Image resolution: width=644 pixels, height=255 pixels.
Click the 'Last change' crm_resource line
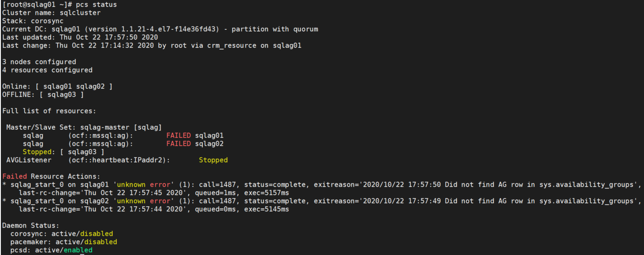point(152,46)
